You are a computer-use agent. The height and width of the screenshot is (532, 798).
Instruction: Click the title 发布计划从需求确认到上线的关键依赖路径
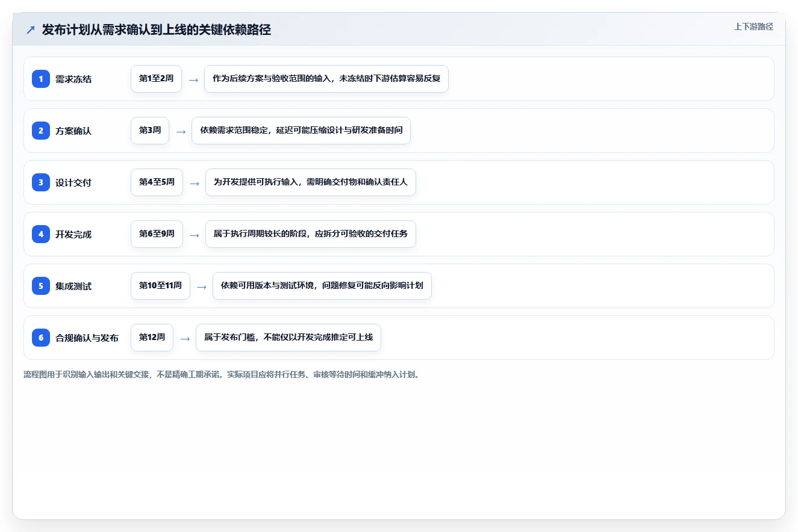157,29
